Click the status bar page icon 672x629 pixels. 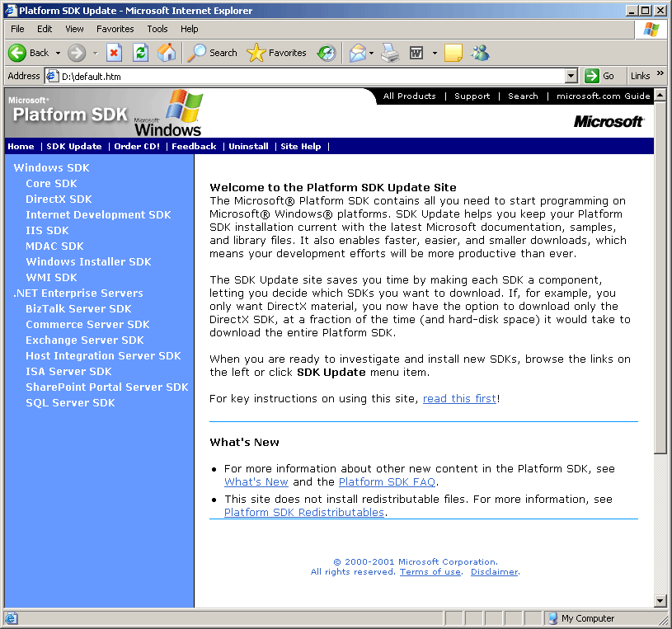click(11, 618)
